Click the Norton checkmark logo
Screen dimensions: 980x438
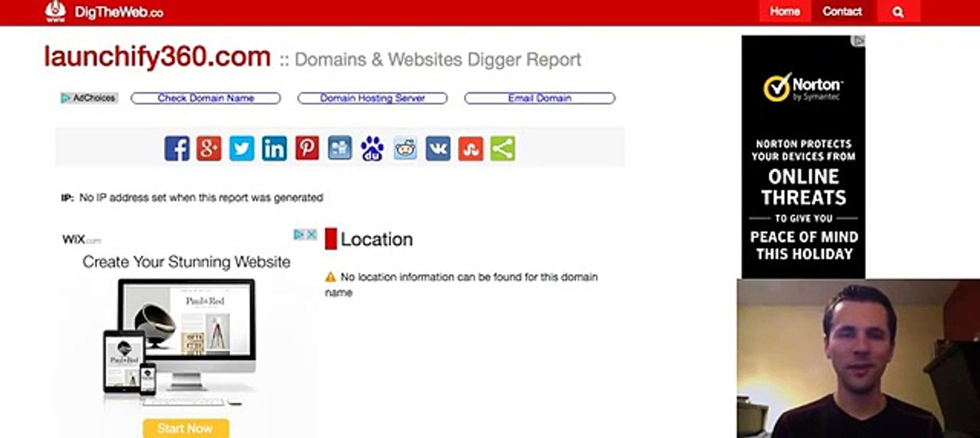coord(776,88)
